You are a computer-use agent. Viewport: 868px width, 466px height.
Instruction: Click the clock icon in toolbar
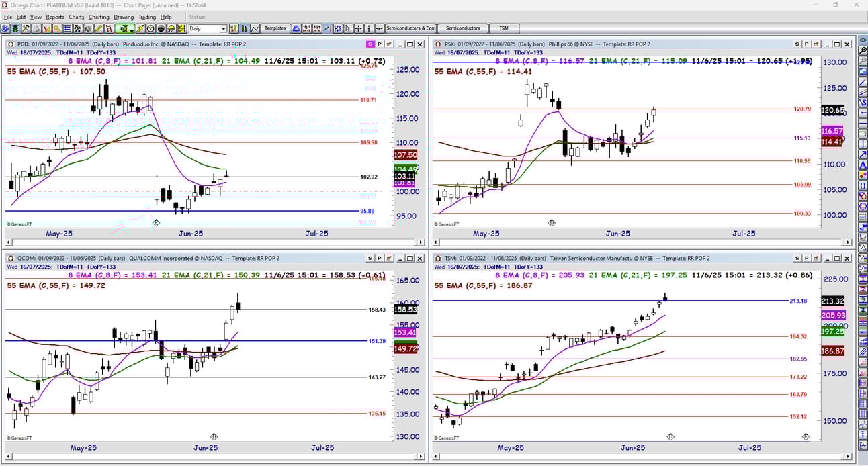tap(150, 29)
